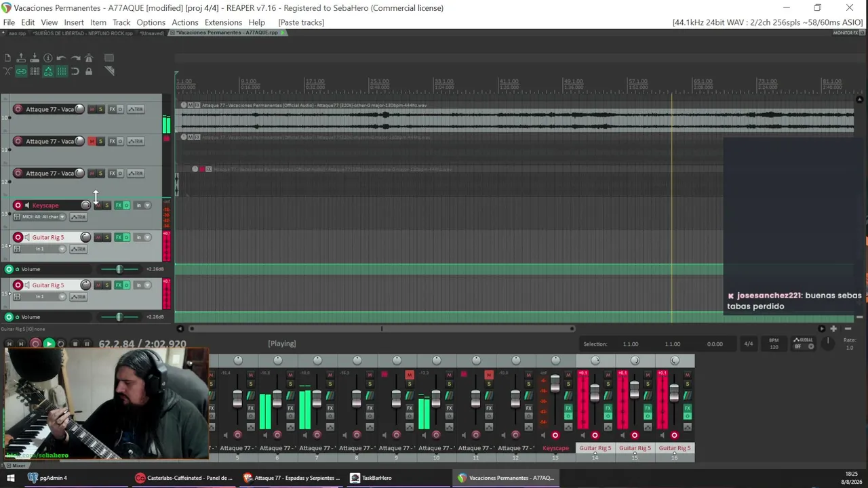
Task: Open the File menu
Action: [x=9, y=22]
